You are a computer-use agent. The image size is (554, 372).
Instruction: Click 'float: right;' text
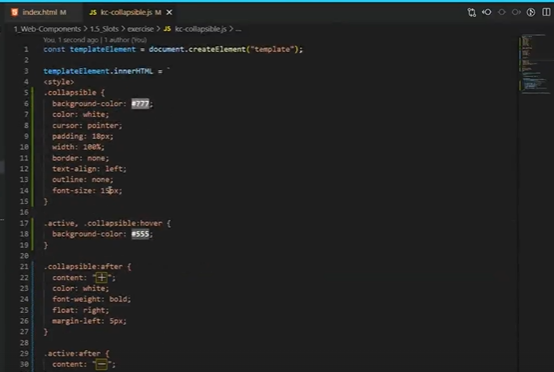tap(81, 310)
